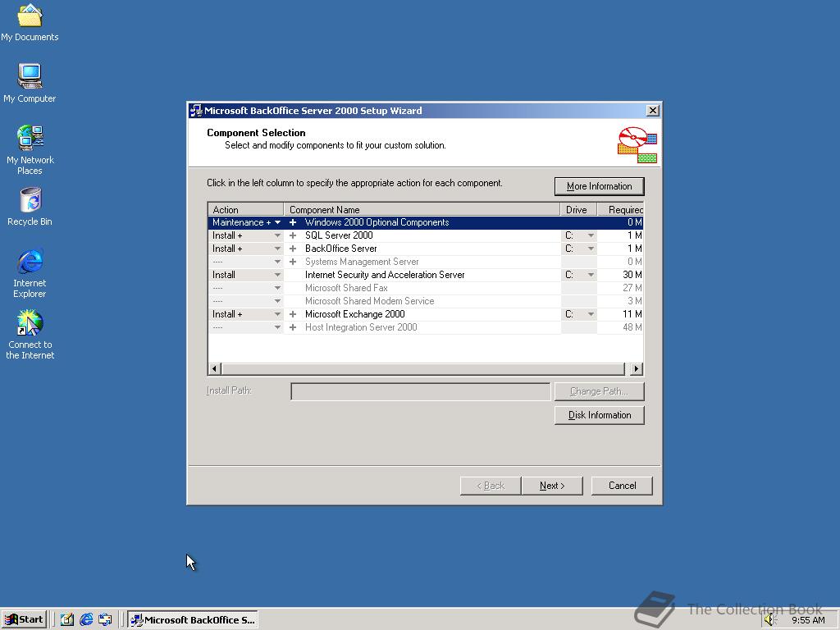This screenshot has height=630, width=840.
Task: Expand Windows 2000 Optional Components plus sign
Action: 293,222
